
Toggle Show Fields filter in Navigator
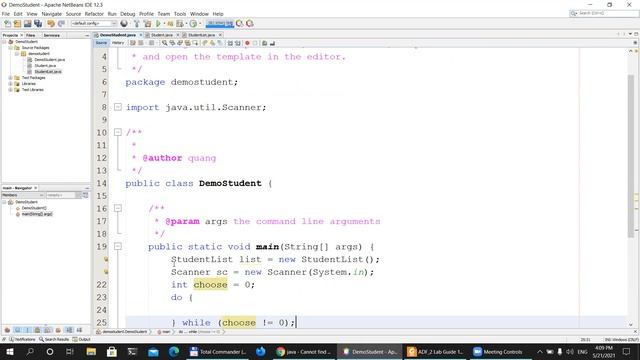click(18, 330)
